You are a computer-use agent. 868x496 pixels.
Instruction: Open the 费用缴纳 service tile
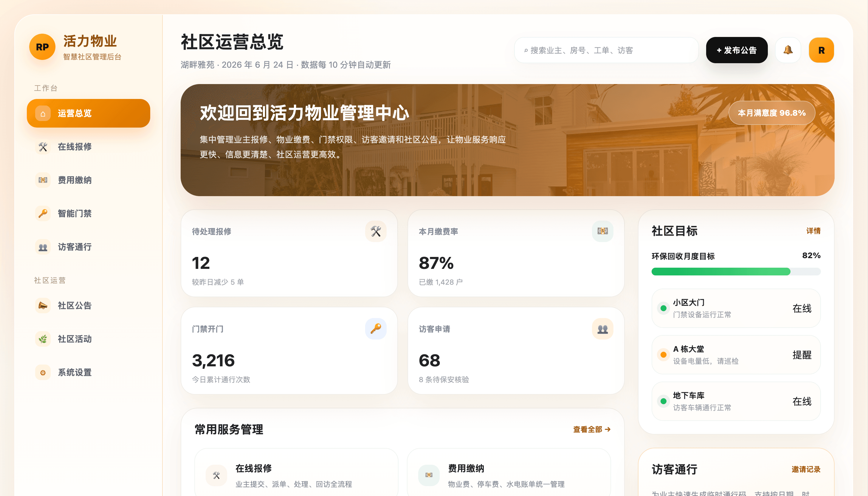[x=509, y=472]
